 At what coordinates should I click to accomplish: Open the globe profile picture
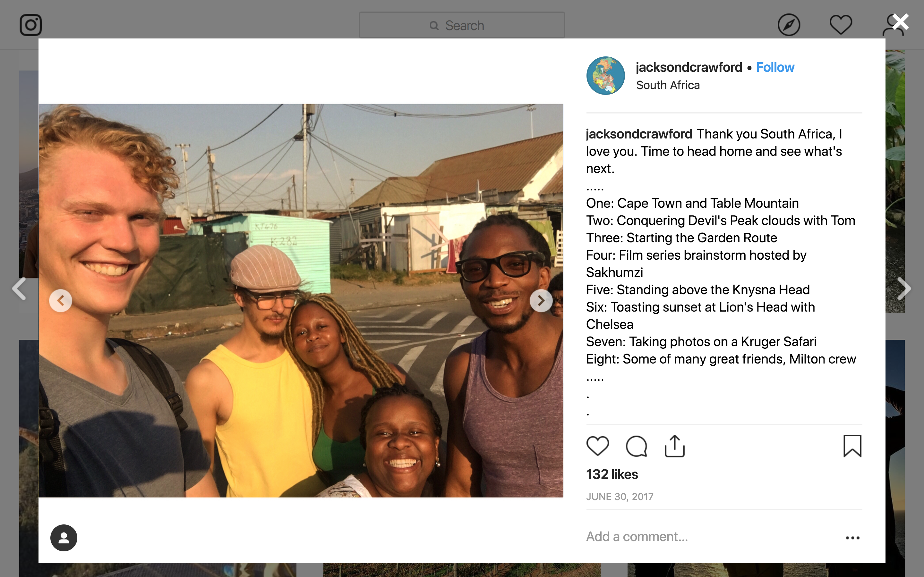(x=605, y=76)
